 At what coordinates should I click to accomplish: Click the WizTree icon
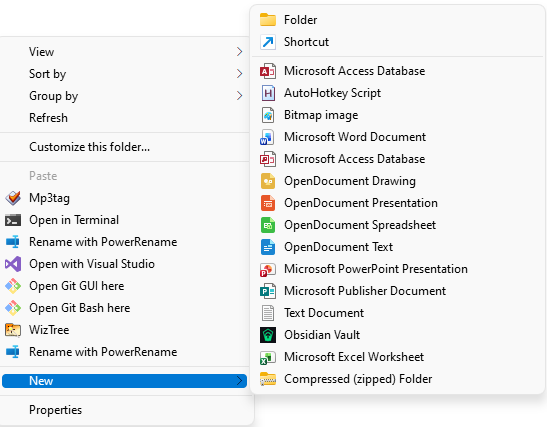pos(13,330)
